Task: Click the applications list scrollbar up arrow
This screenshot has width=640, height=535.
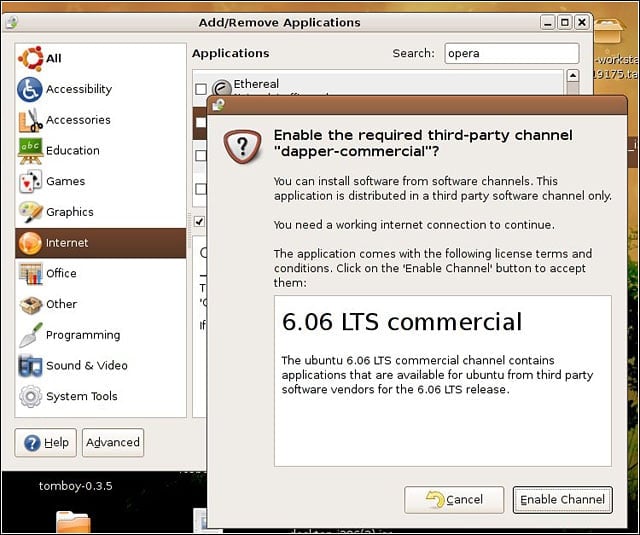Action: tap(573, 75)
